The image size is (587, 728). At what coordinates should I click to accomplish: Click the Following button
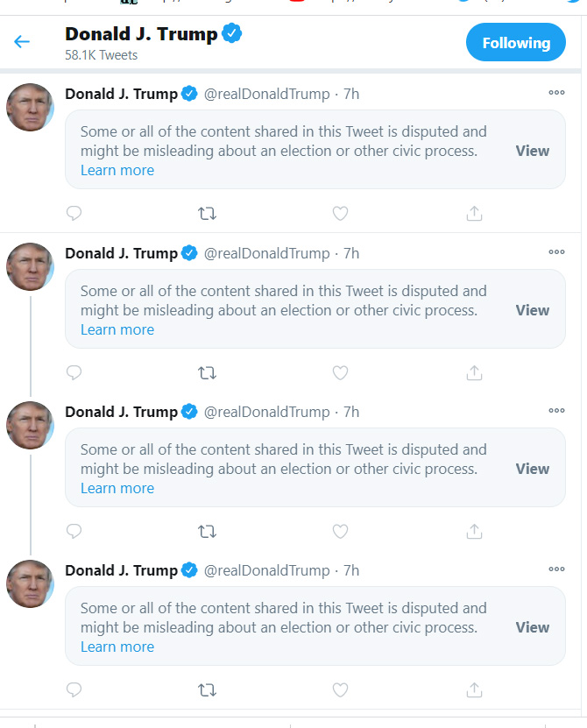[516, 42]
